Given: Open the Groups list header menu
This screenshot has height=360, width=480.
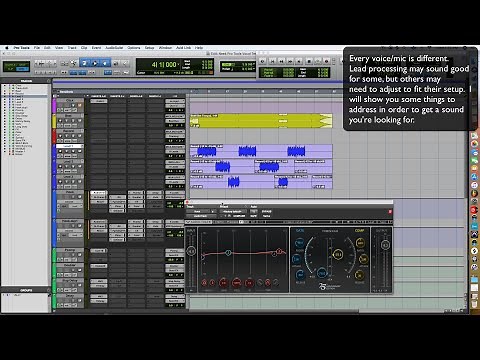Looking at the screenshot, I should click(49, 290).
